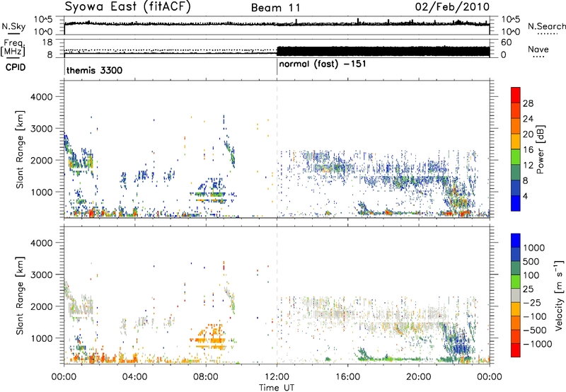Click the "4" tick on the Power colorbar
The width and height of the screenshot is (566, 392).
(x=526, y=196)
